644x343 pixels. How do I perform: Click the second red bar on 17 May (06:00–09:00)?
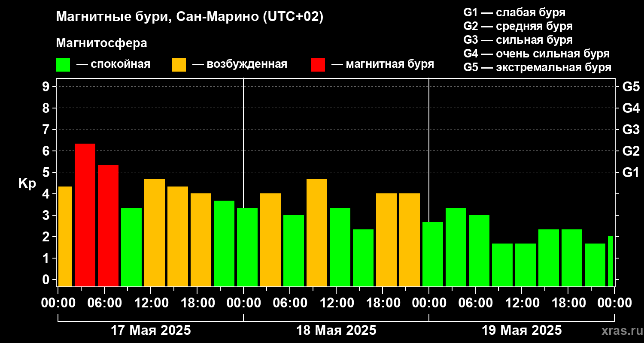tap(108, 226)
